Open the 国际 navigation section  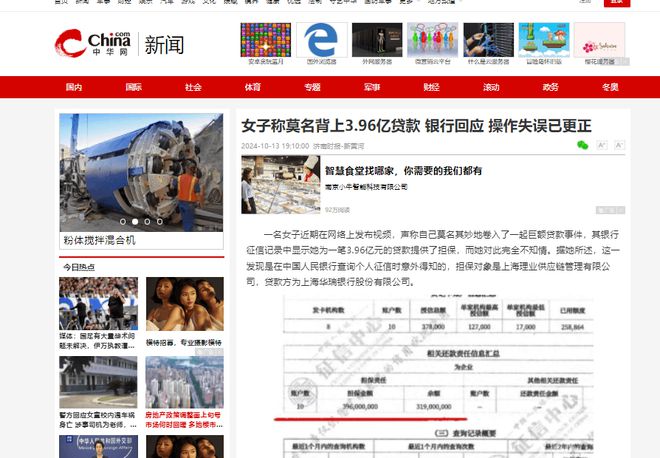coord(133,87)
